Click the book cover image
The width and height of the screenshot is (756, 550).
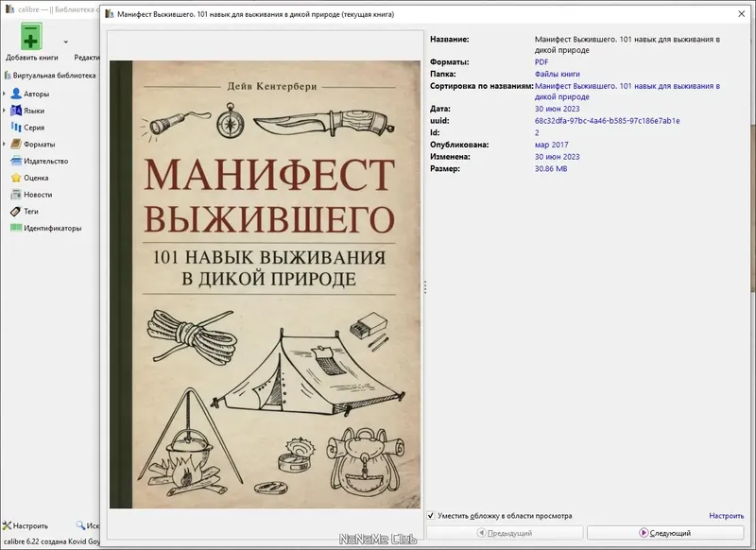coord(265,284)
